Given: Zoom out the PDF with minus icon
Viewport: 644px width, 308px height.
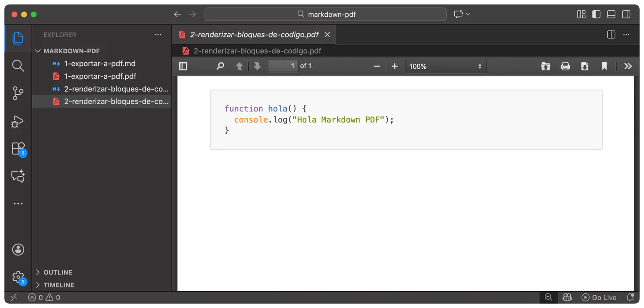Looking at the screenshot, I should click(377, 66).
